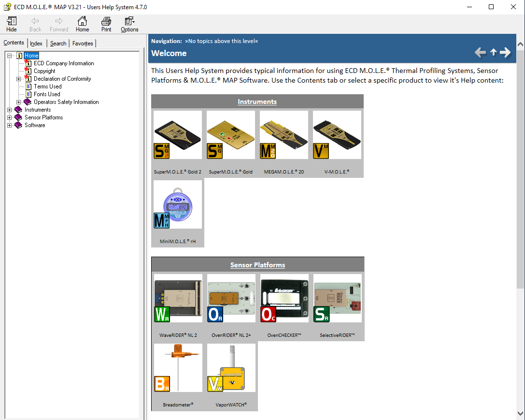Click the vertical scrollbar down arrow
The width and height of the screenshot is (525, 420).
tap(520, 413)
